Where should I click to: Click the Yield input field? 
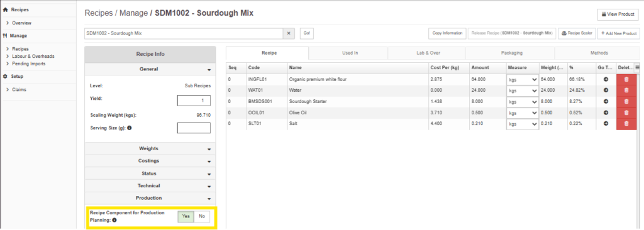tap(194, 101)
